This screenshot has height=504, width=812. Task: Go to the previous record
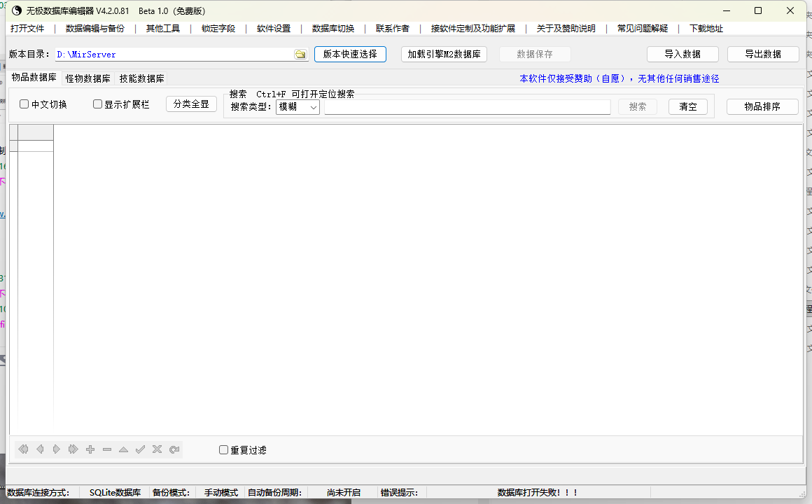click(40, 449)
